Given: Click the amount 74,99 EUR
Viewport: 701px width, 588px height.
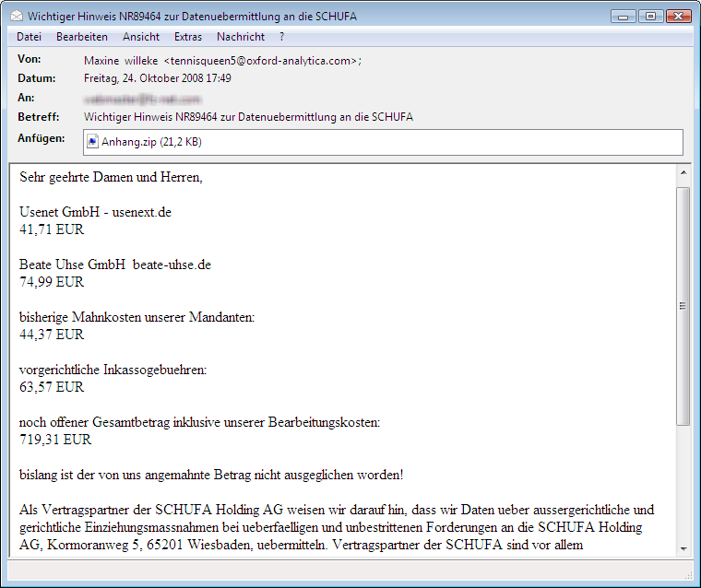Looking at the screenshot, I should click(52, 282).
